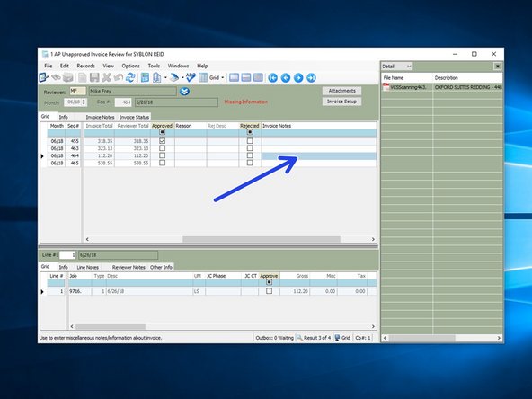
Task: Select the third window layout icon
Action: (x=258, y=77)
